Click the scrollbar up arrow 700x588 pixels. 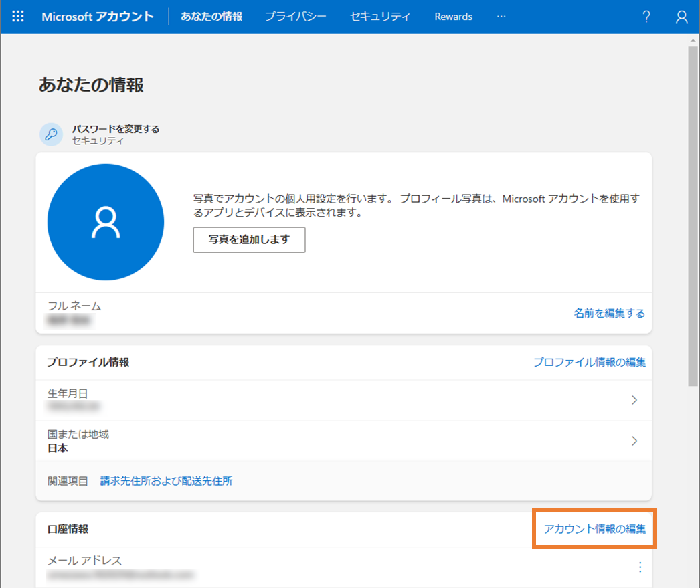(693, 41)
